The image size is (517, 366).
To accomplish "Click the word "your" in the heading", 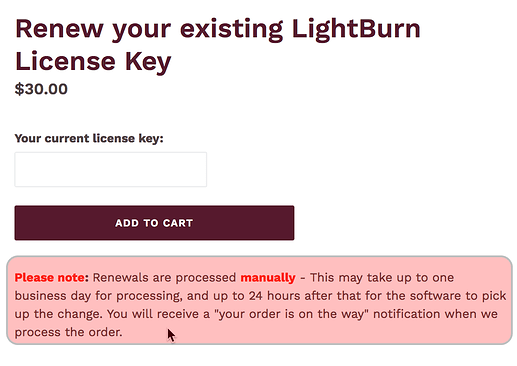I will 142,31.
